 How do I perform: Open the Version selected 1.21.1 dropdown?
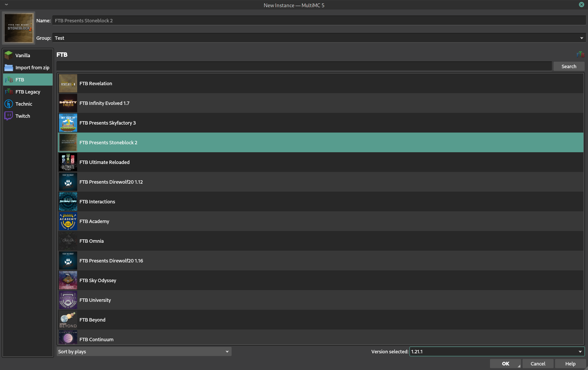pos(497,351)
